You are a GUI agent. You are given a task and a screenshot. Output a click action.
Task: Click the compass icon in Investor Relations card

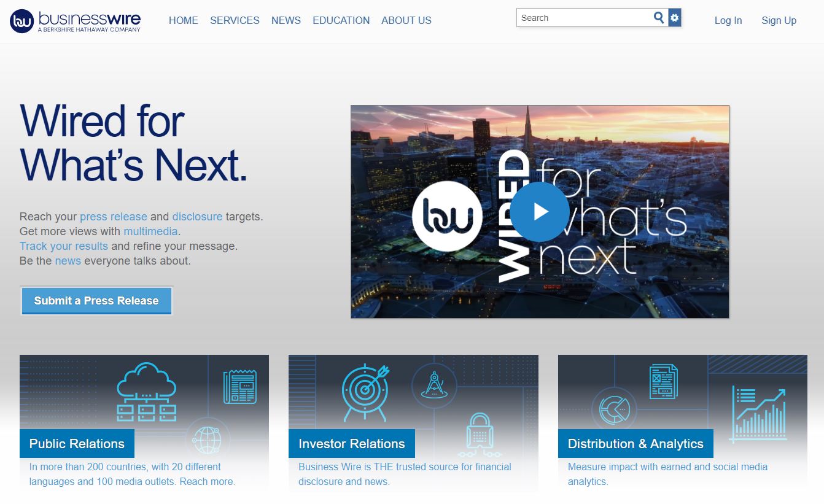(434, 385)
